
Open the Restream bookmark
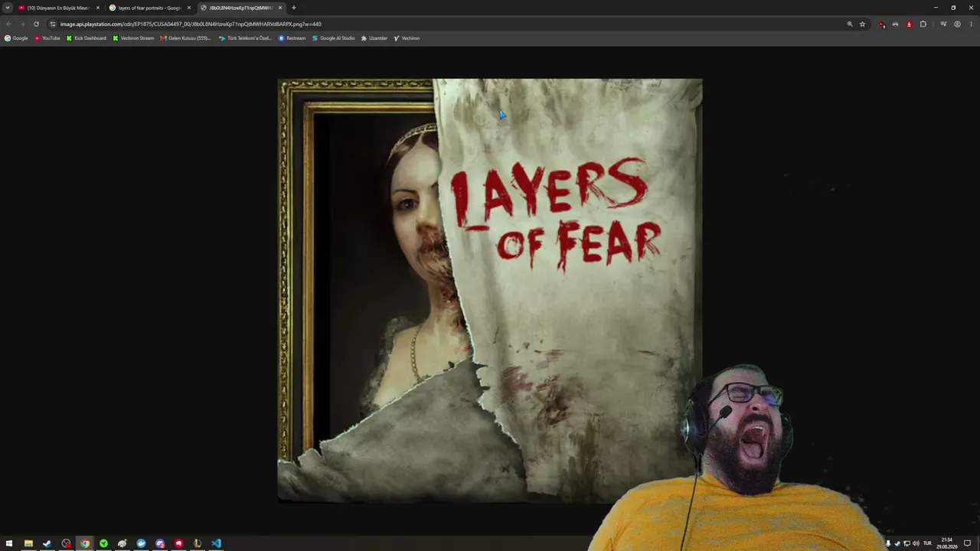(292, 38)
